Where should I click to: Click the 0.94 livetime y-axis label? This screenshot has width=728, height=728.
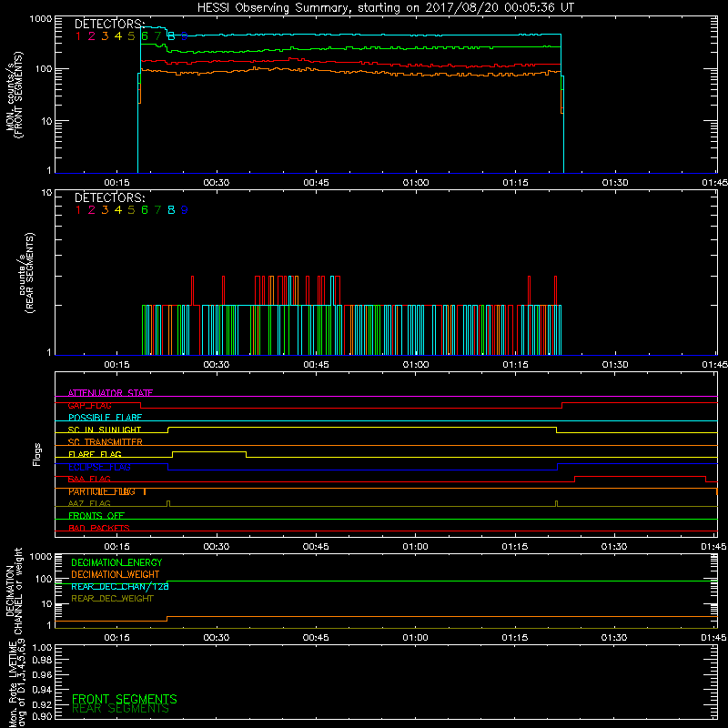click(42, 690)
